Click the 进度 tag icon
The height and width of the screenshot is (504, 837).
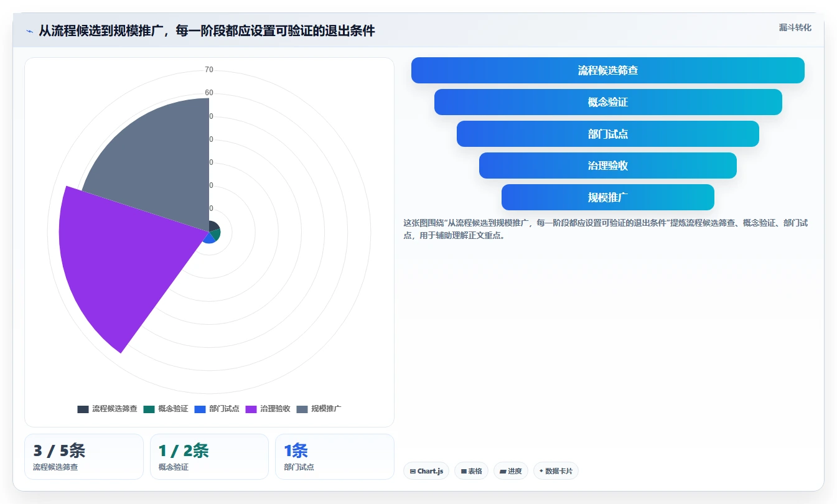click(503, 472)
